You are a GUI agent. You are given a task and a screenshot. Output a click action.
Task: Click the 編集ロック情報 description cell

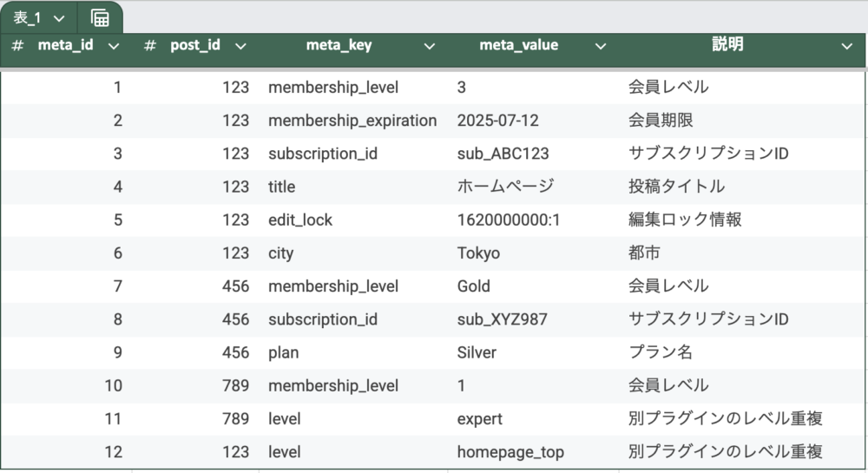point(685,220)
